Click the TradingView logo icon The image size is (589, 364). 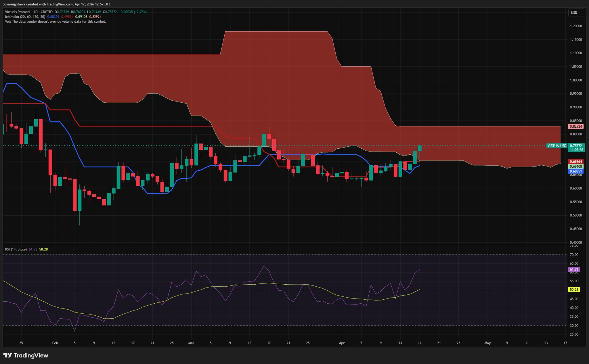[x=8, y=355]
